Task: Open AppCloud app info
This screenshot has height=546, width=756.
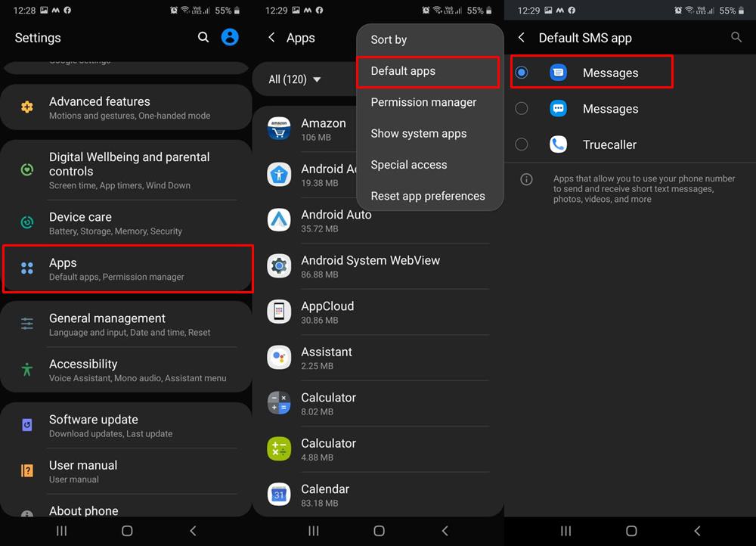Action: [378, 312]
